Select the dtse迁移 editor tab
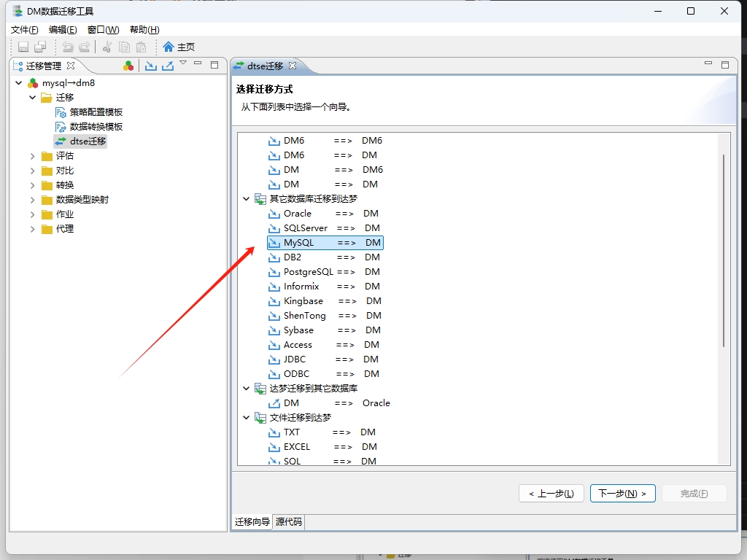This screenshot has width=747, height=560. 265,66
